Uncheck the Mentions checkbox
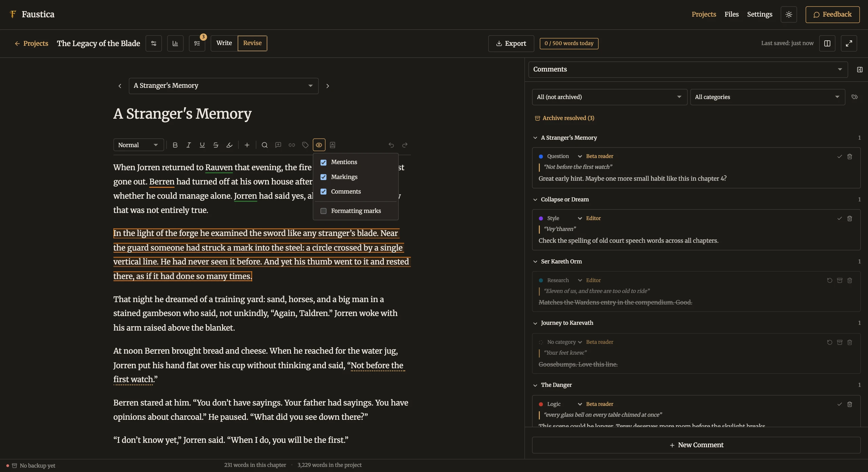Viewport: 868px width, 472px height. (x=323, y=162)
